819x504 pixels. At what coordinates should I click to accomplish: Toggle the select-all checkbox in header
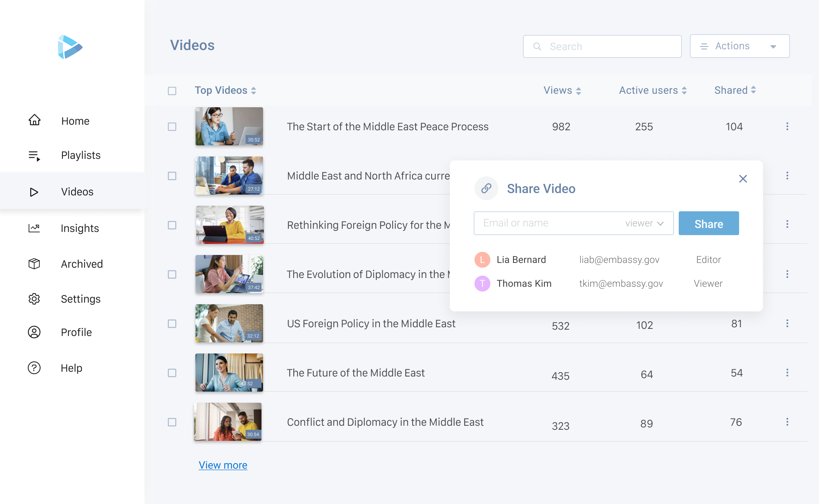pos(172,91)
